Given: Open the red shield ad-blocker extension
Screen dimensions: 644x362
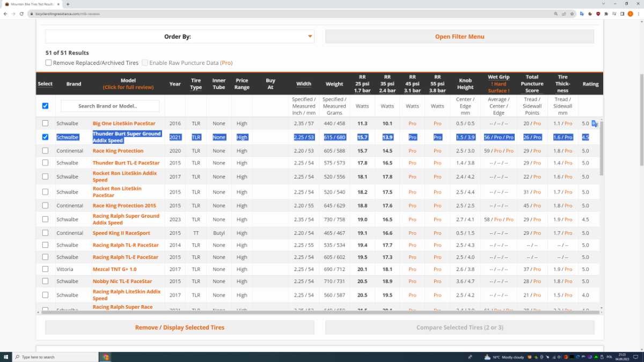Looking at the screenshot, I should tap(598, 13).
